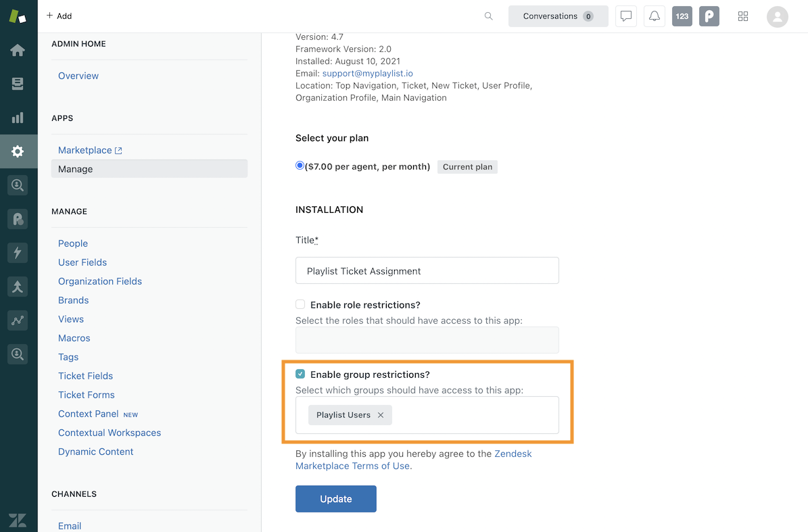The height and width of the screenshot is (532, 808).
Task: Click the search magnifier icon in top bar
Action: [488, 16]
